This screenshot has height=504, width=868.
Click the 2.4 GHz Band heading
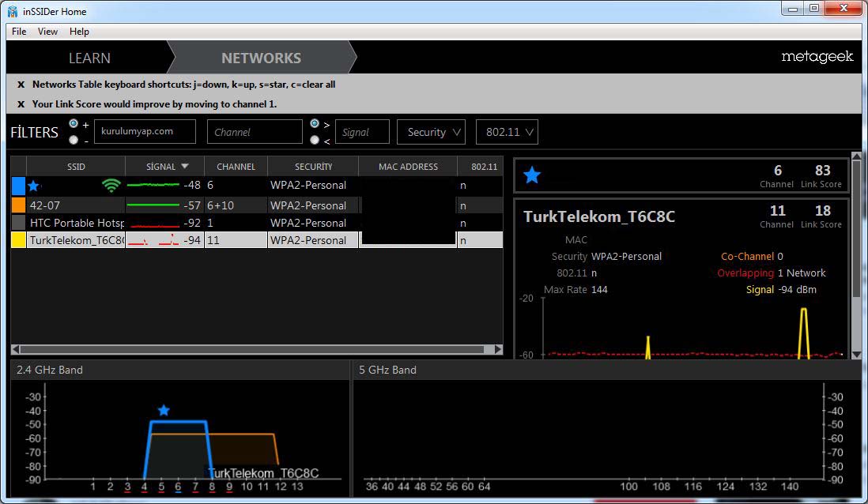pyautogui.click(x=49, y=370)
